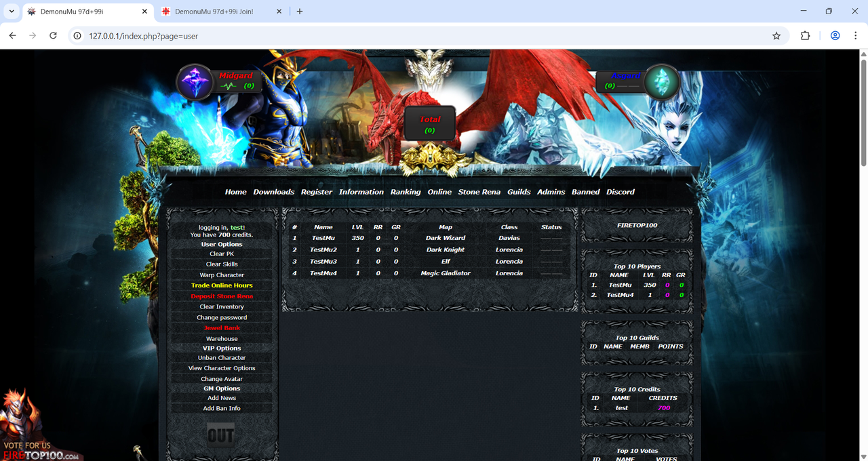Image resolution: width=868 pixels, height=461 pixels.
Task: Open View Character Options link
Action: pos(222,369)
